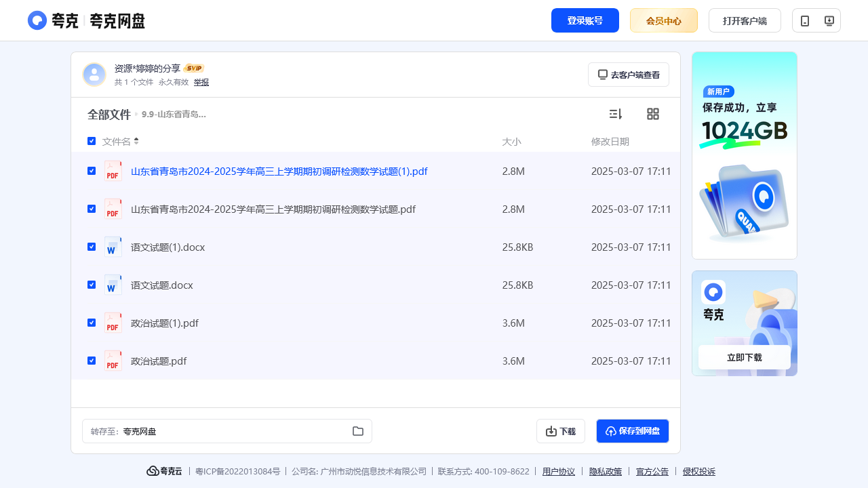The height and width of the screenshot is (488, 868).
Task: Open file 政治试题(1).pdf
Action: (165, 323)
